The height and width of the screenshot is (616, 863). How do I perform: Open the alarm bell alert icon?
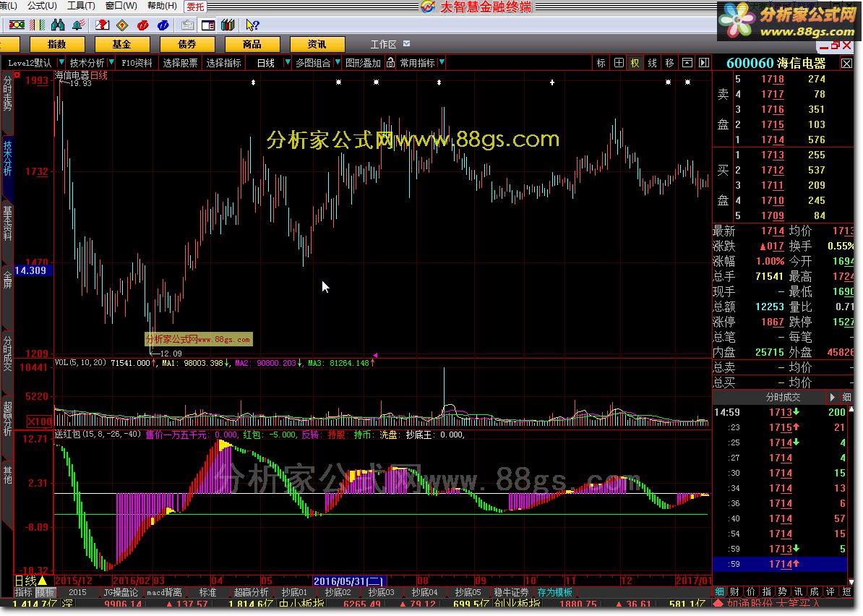78,25
